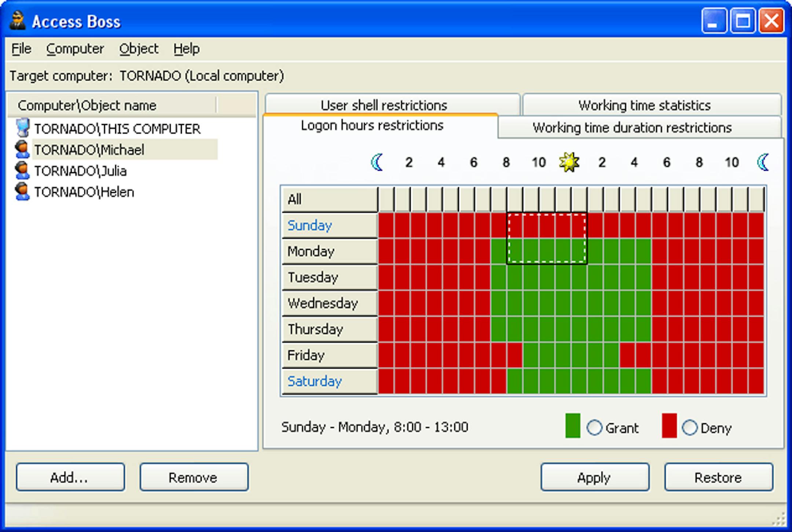Viewport: 792px width, 532px height.
Task: Select the Grant radio button
Action: tap(594, 427)
